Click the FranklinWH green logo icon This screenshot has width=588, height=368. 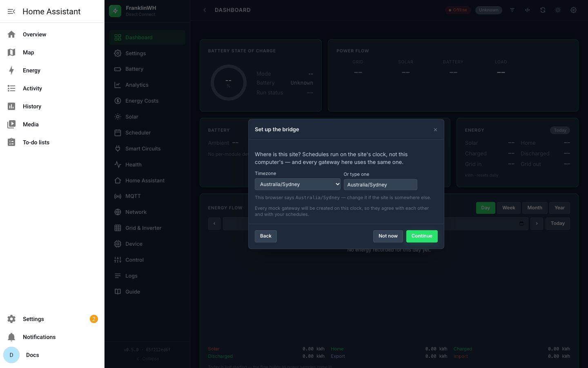(x=115, y=11)
